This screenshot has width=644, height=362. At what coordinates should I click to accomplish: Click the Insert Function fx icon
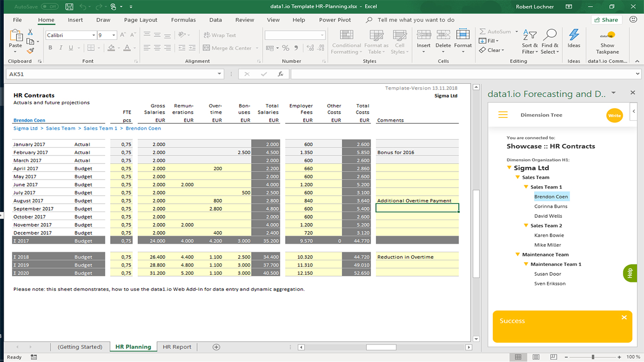(281, 74)
